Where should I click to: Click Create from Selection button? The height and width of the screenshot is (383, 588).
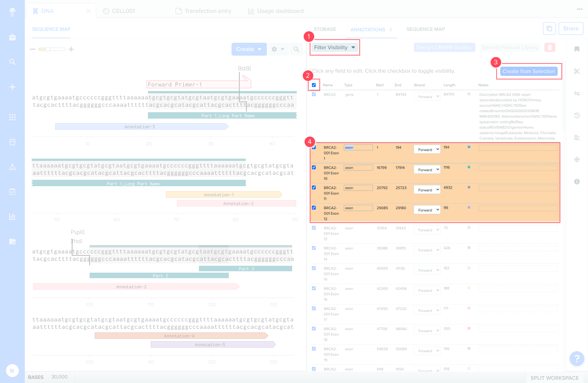click(x=529, y=71)
